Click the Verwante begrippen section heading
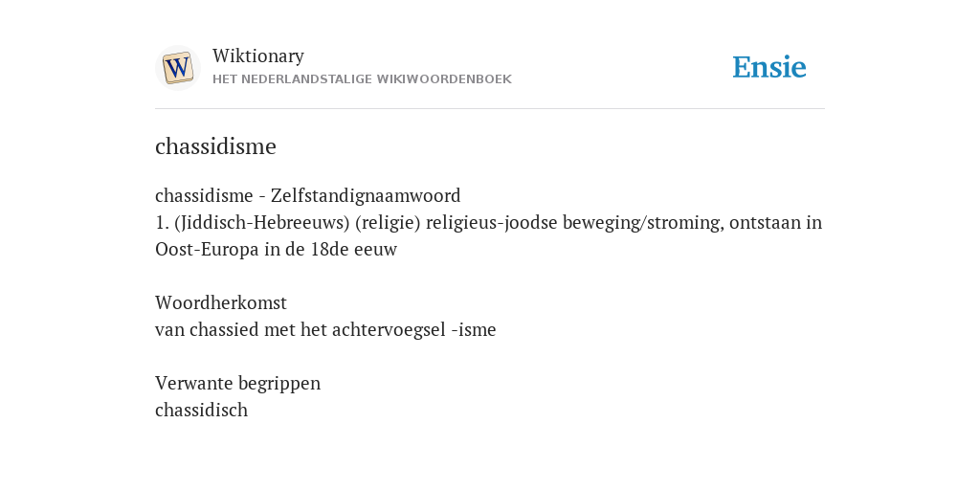Screen dimensions: 980x490 click(237, 383)
